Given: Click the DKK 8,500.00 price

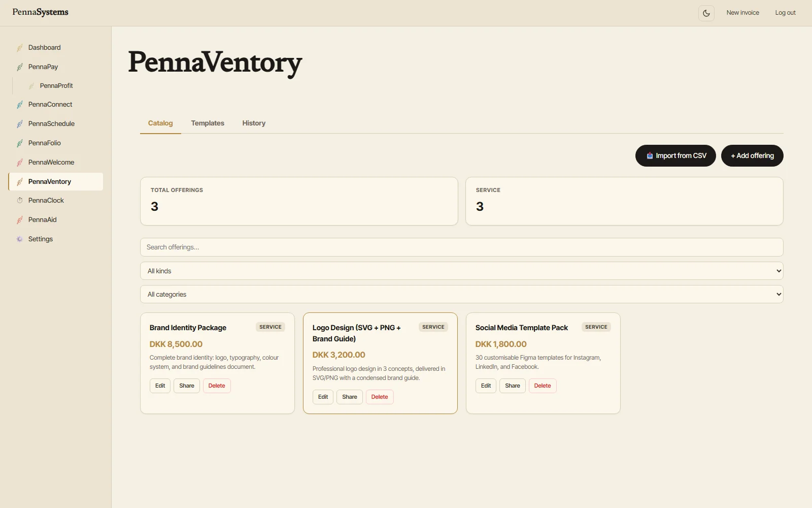Looking at the screenshot, I should [176, 344].
